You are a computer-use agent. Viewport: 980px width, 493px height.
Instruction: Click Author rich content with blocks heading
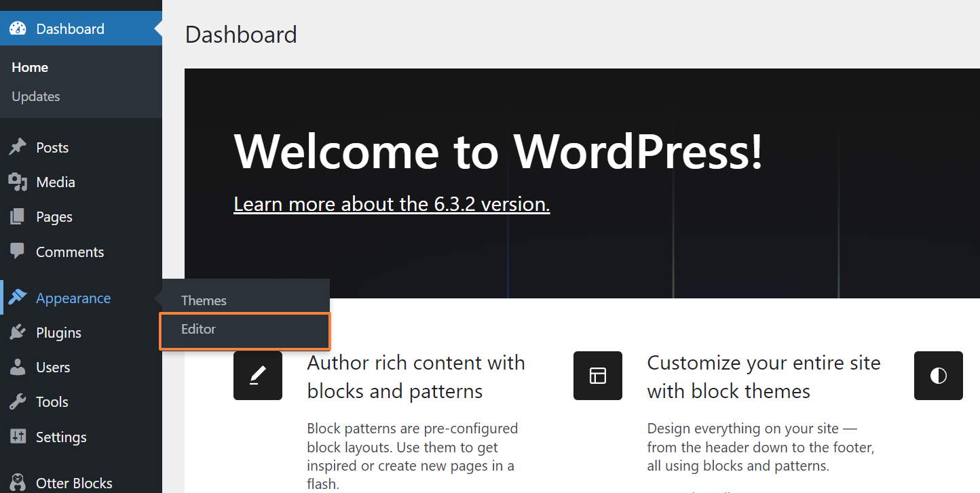pyautogui.click(x=416, y=377)
